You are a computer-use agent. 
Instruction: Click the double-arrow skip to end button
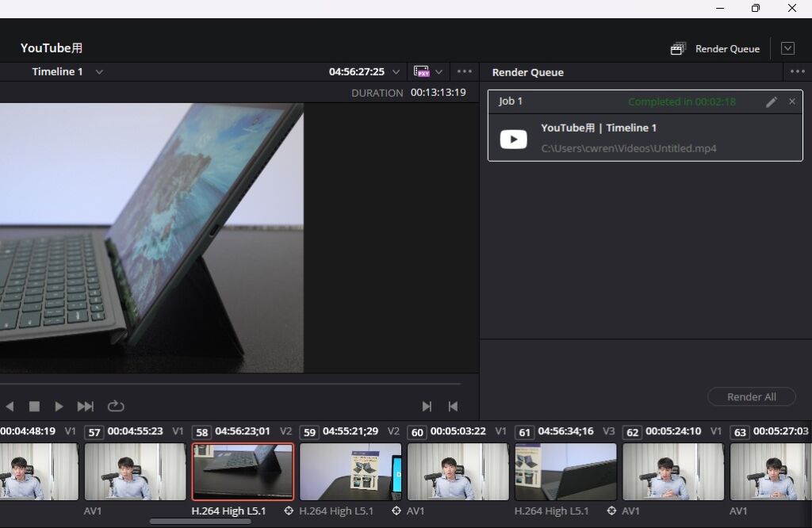(x=86, y=407)
